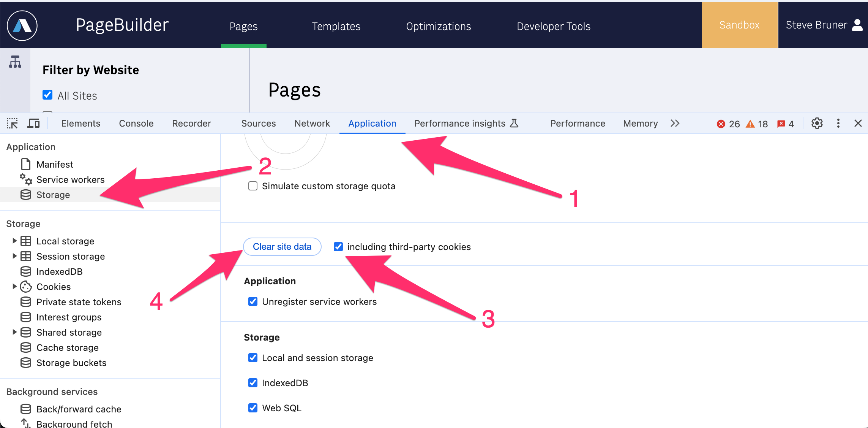Viewport: 868px width, 428px height.
Task: Select Manifest label in sidebar
Action: [55, 164]
